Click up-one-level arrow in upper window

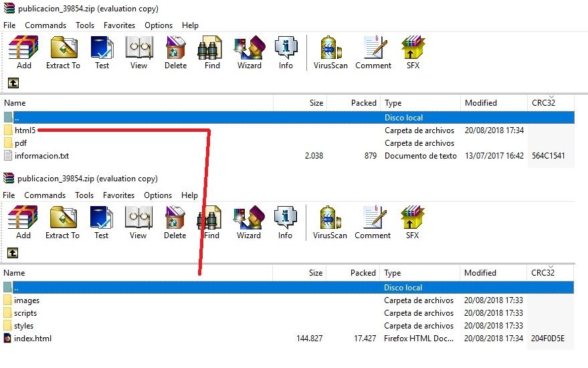[x=13, y=83]
